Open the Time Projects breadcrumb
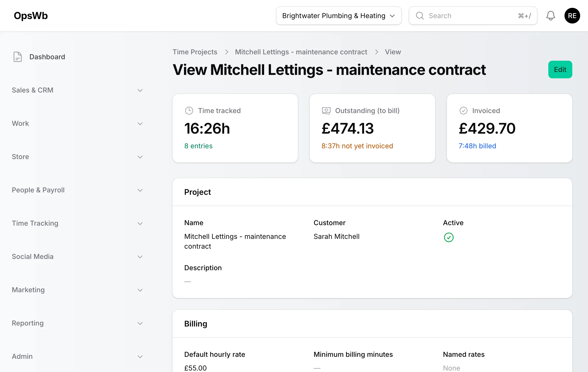Viewport: 588px width, 372px height. click(195, 52)
